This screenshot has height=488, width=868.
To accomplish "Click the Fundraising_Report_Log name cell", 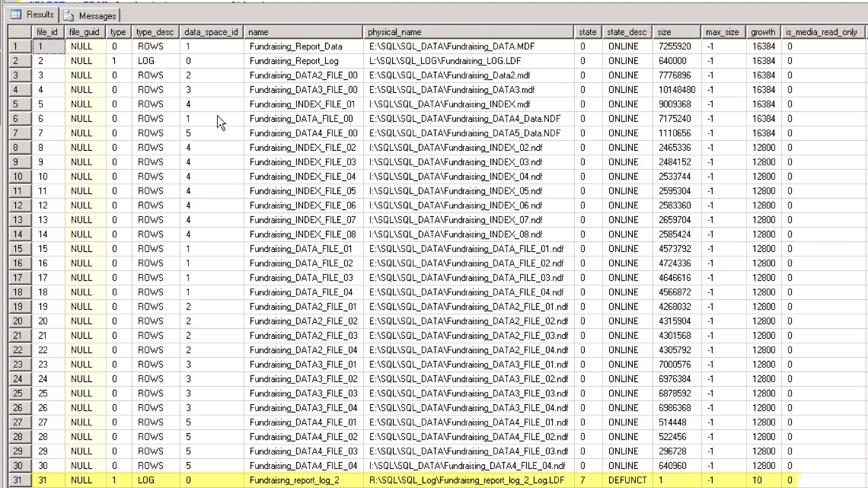I will click(294, 61).
